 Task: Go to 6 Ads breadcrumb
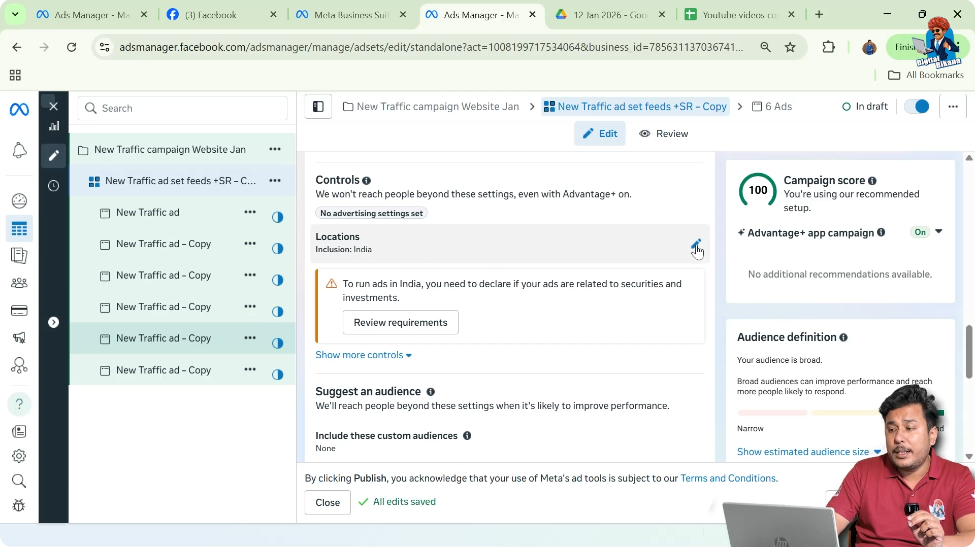click(771, 107)
